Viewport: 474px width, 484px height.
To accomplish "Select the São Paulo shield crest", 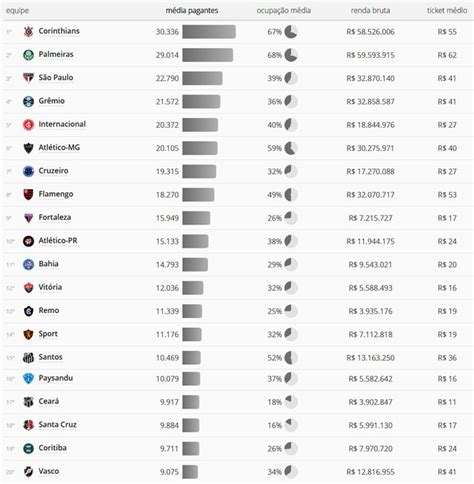I will coord(28,78).
